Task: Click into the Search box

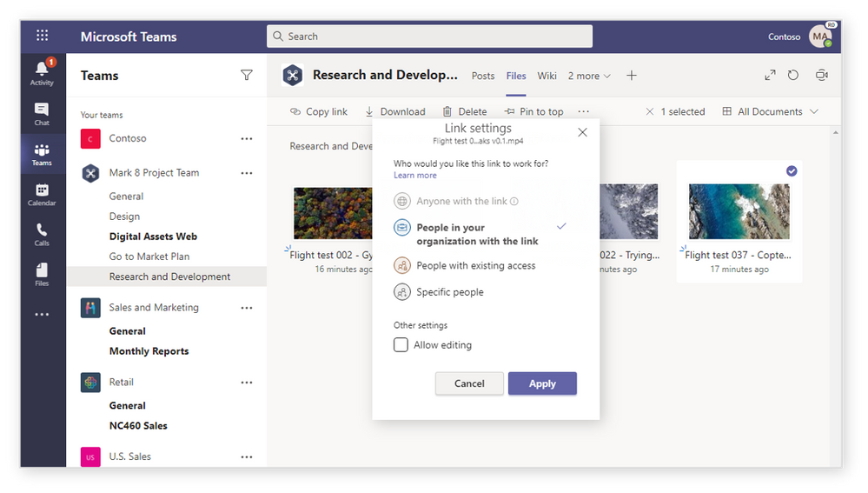Action: (x=429, y=37)
